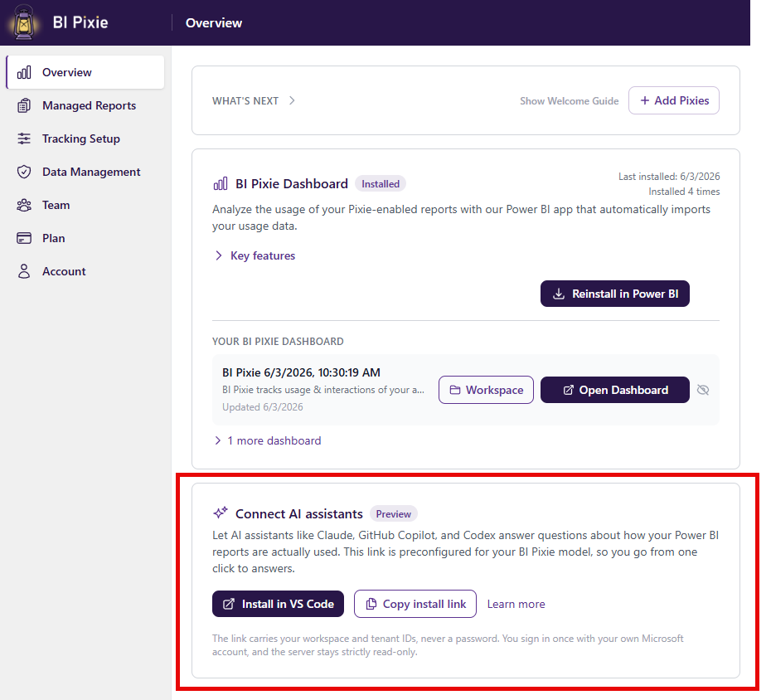This screenshot has height=700, width=771.
Task: Click the BI Pixie 6/3/2026, 10:30:19 AM title
Action: pos(301,372)
